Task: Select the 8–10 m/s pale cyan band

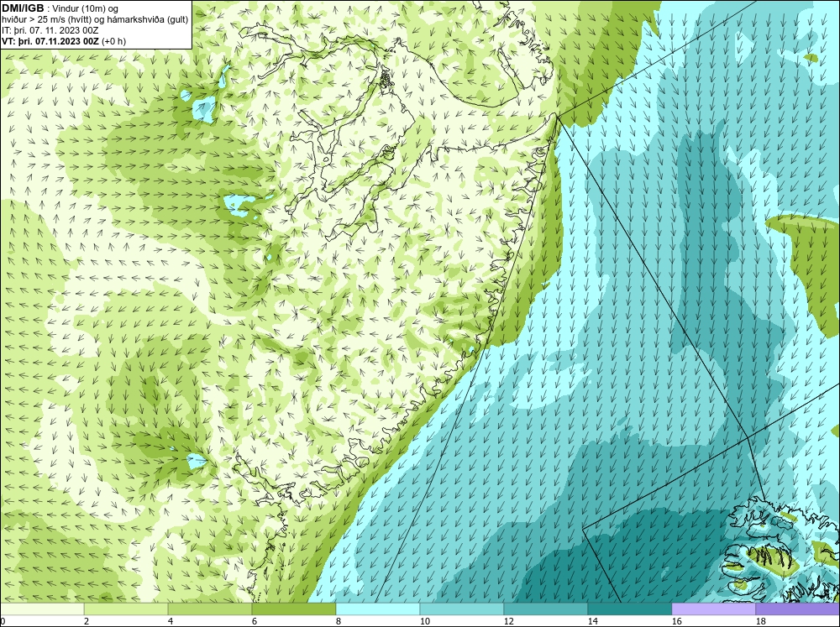Action: tap(378, 609)
